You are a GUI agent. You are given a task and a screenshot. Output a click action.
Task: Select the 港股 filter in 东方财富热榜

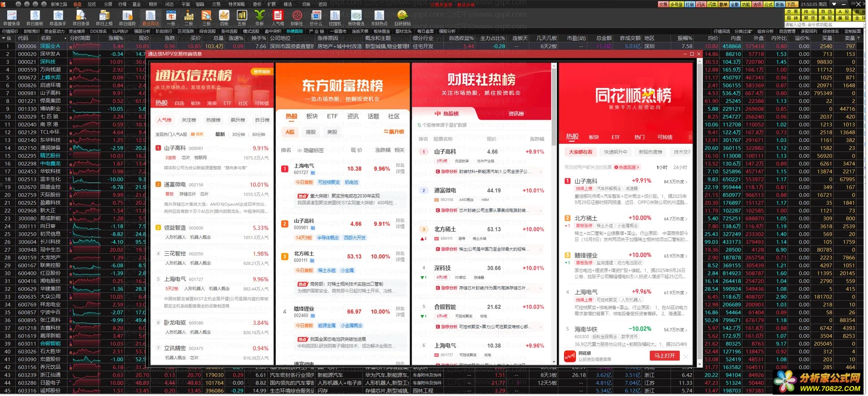pyautogui.click(x=311, y=132)
